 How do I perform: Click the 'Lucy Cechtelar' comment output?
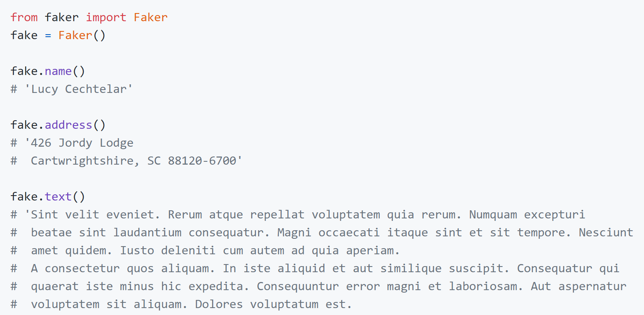pos(79,89)
